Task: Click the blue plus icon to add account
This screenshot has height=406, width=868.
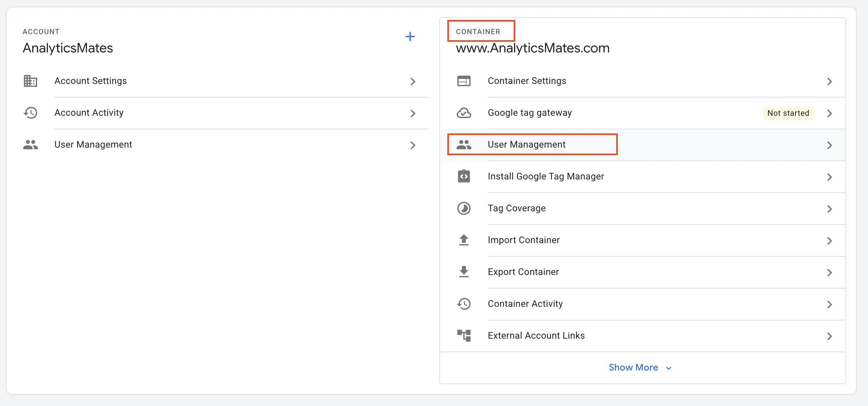Action: coord(410,36)
